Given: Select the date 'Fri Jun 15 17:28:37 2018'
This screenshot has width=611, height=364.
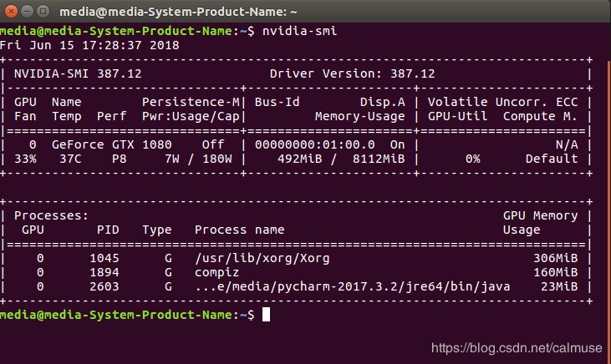Looking at the screenshot, I should (89, 45).
